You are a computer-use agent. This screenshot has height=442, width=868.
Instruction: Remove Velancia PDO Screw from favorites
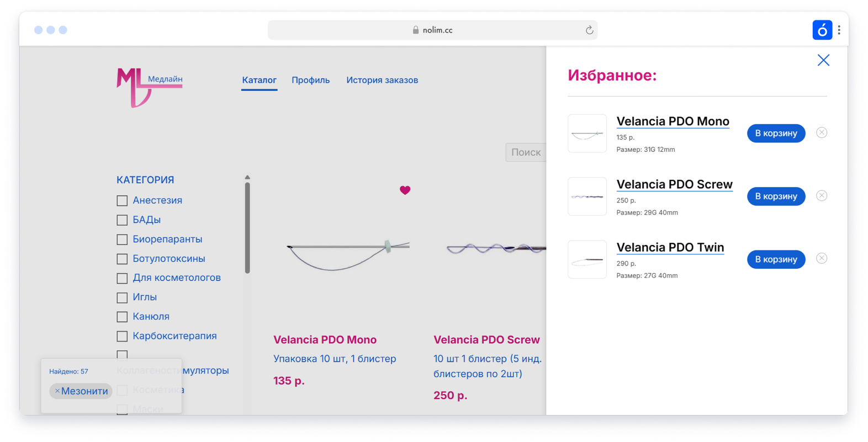(822, 195)
